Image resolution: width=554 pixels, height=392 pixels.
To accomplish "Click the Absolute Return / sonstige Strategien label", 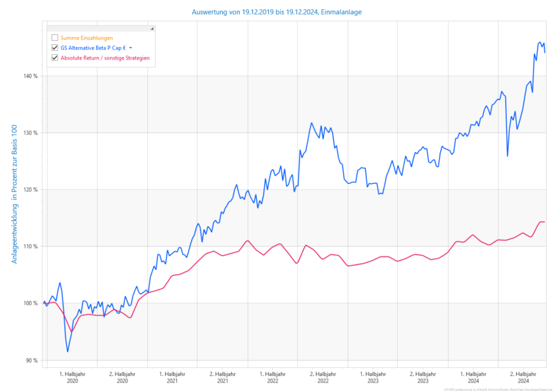I will point(105,58).
